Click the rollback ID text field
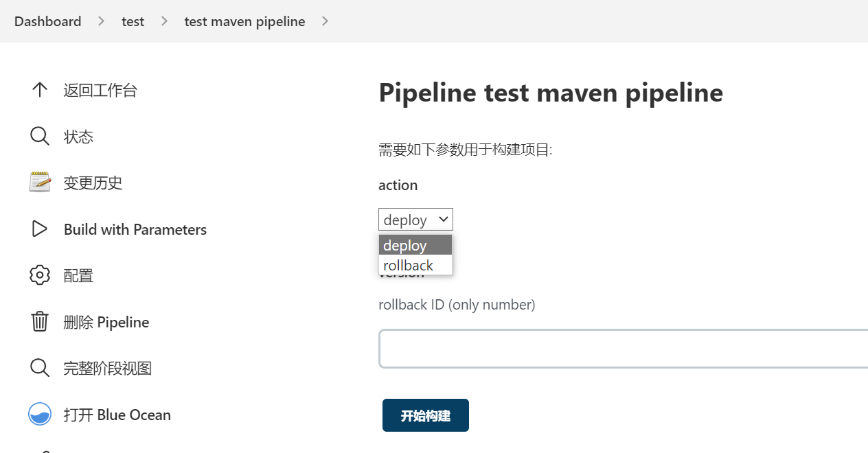868x453 pixels. 622,349
